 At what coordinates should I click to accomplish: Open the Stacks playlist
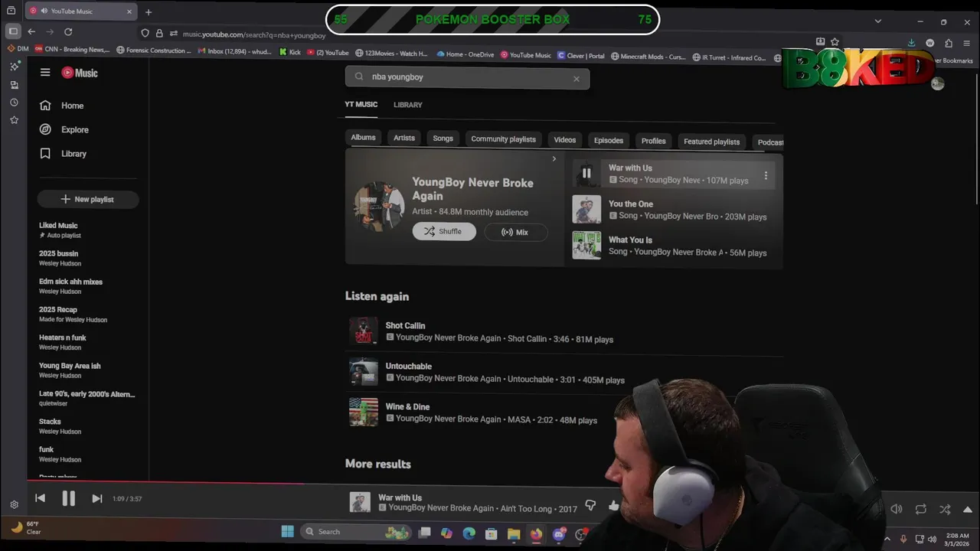click(60, 426)
